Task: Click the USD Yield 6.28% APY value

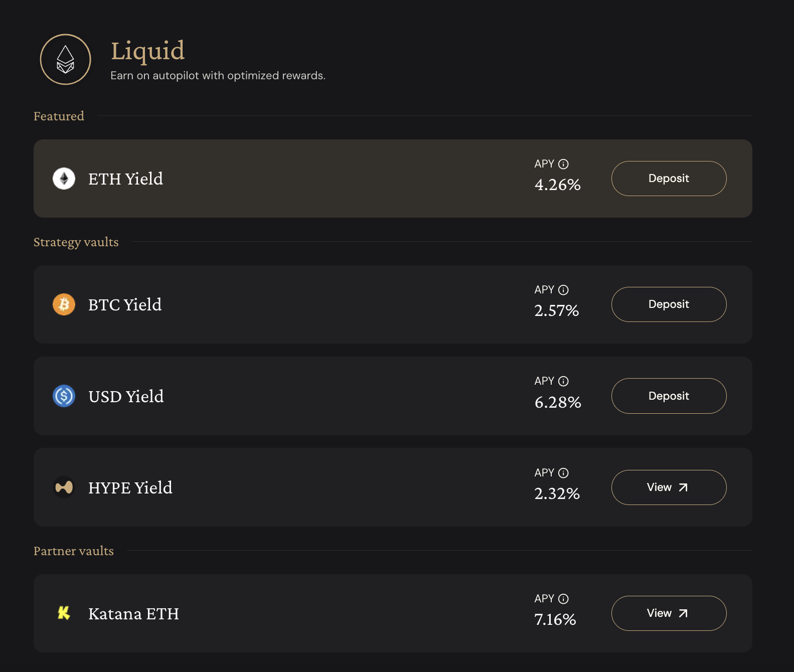Action: 557,402
